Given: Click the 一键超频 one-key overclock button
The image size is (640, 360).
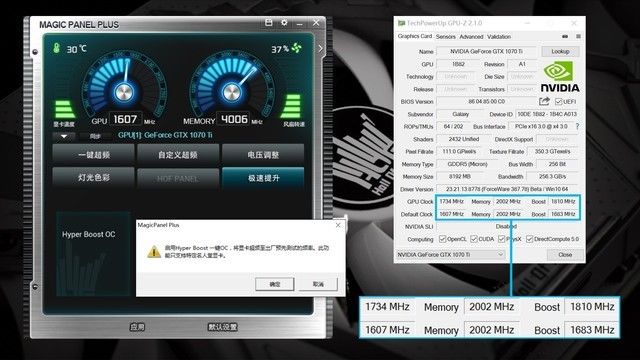Looking at the screenshot, I should [94, 155].
